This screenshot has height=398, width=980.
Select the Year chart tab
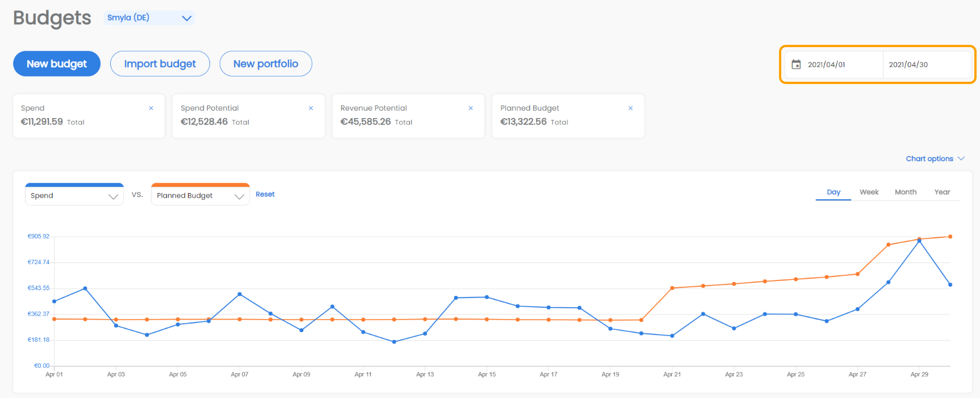click(942, 192)
